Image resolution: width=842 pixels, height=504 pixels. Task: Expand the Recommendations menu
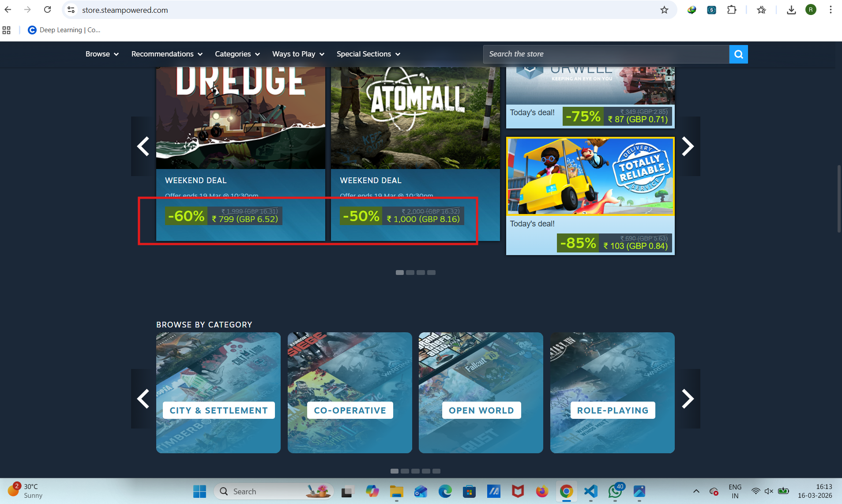point(167,54)
